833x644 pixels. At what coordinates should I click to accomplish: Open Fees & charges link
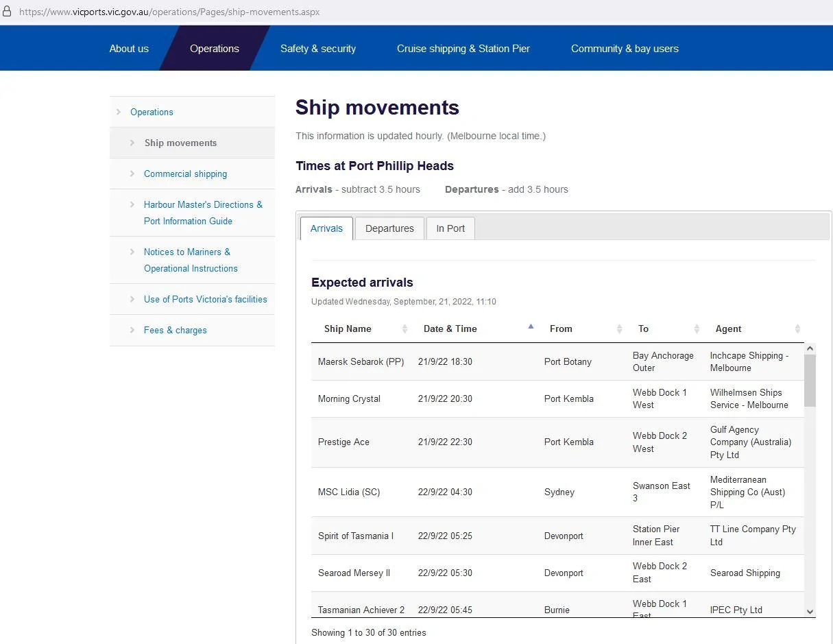tap(176, 330)
